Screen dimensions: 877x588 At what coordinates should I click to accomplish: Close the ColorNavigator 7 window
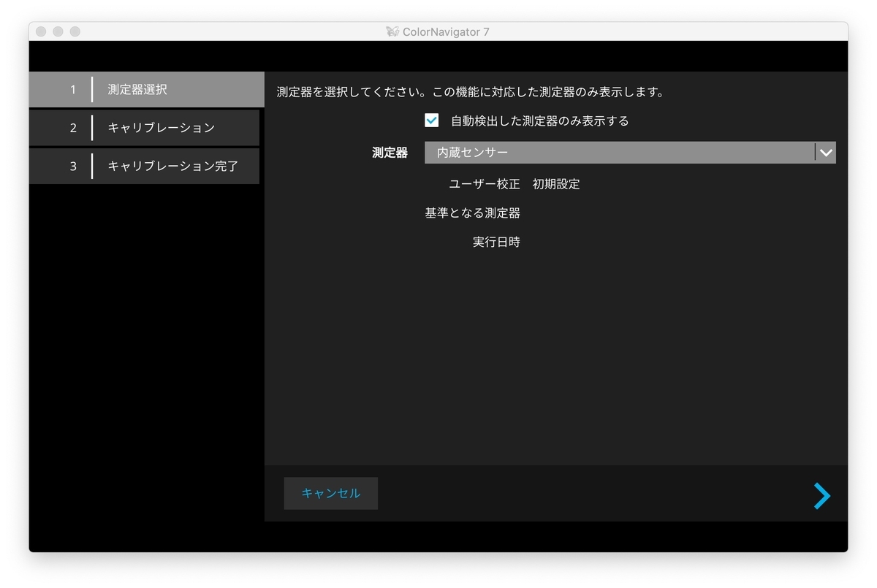pos(41,31)
